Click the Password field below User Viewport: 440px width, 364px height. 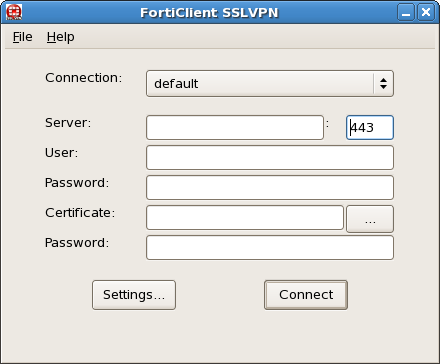(x=270, y=187)
